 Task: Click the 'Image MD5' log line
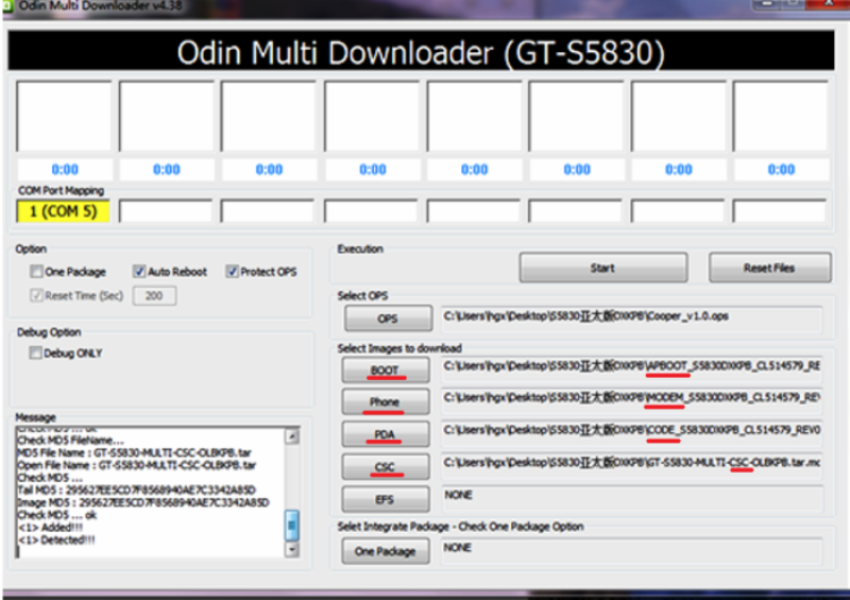143,502
